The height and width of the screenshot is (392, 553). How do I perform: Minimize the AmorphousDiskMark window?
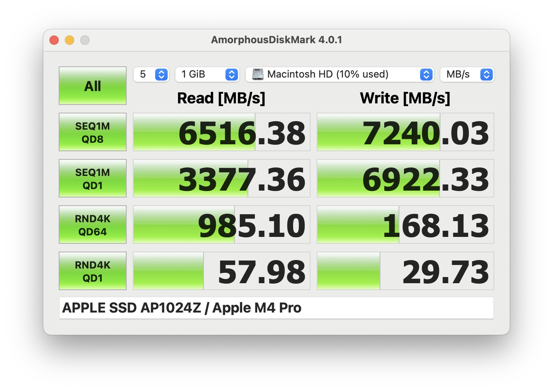pos(69,40)
